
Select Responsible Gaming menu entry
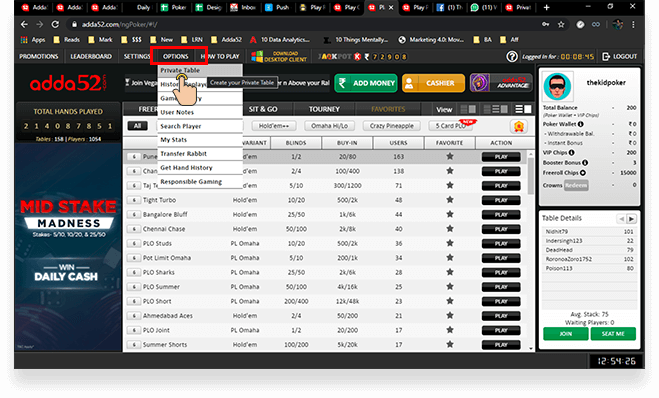(200, 182)
